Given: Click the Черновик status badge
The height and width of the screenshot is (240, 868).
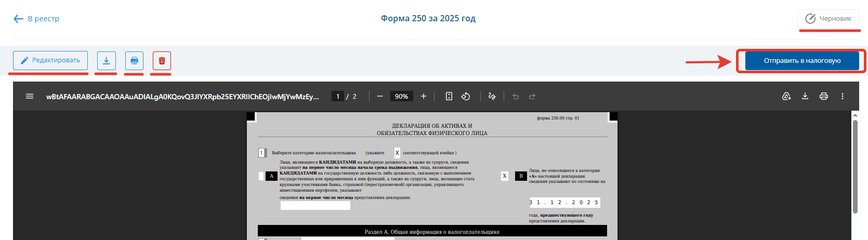Looking at the screenshot, I should tap(828, 19).
